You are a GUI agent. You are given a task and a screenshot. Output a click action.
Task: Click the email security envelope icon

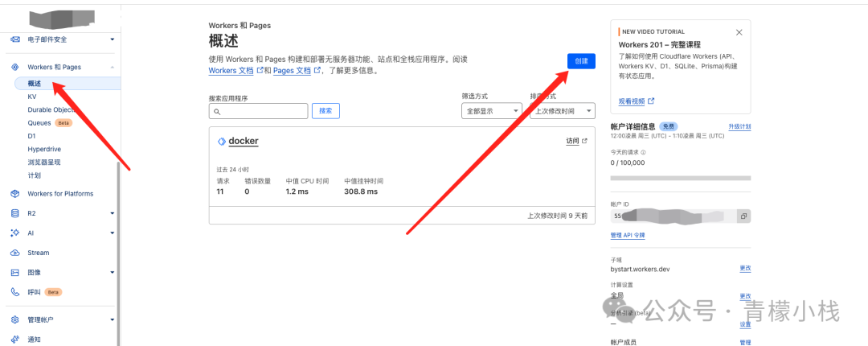pos(15,40)
